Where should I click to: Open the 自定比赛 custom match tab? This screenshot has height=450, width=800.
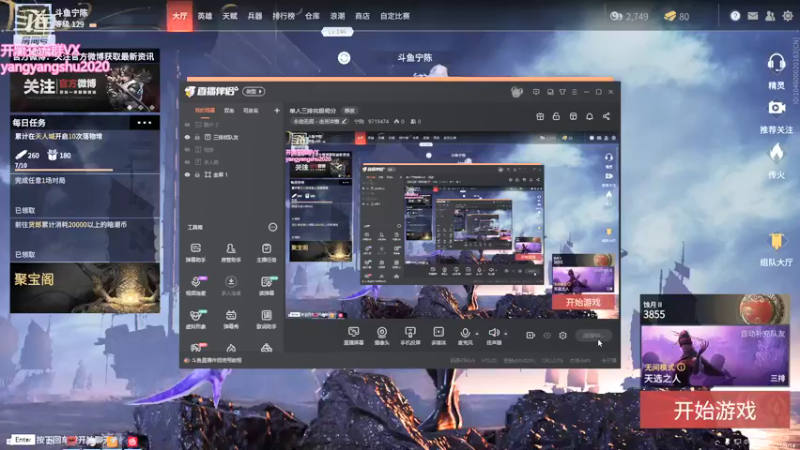coord(394,16)
